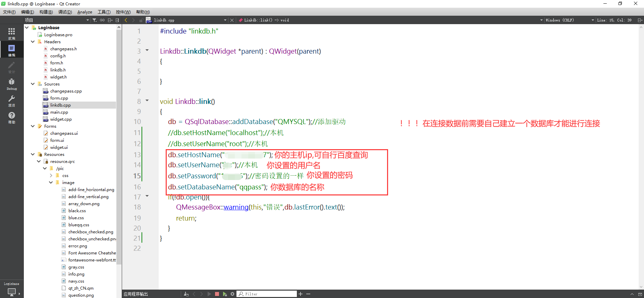Open the Analyze menu
Image resolution: width=644 pixels, height=298 pixels.
pos(85,12)
